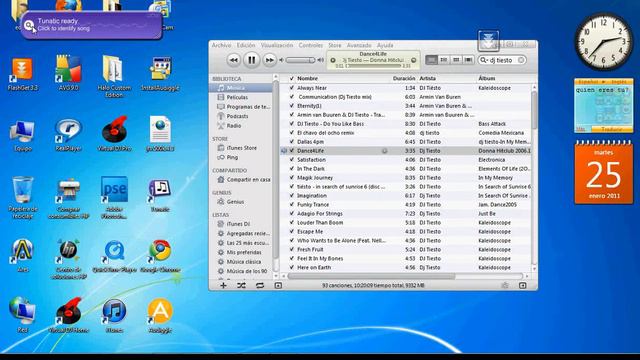Open the Avanzado menu

pyautogui.click(x=359, y=45)
